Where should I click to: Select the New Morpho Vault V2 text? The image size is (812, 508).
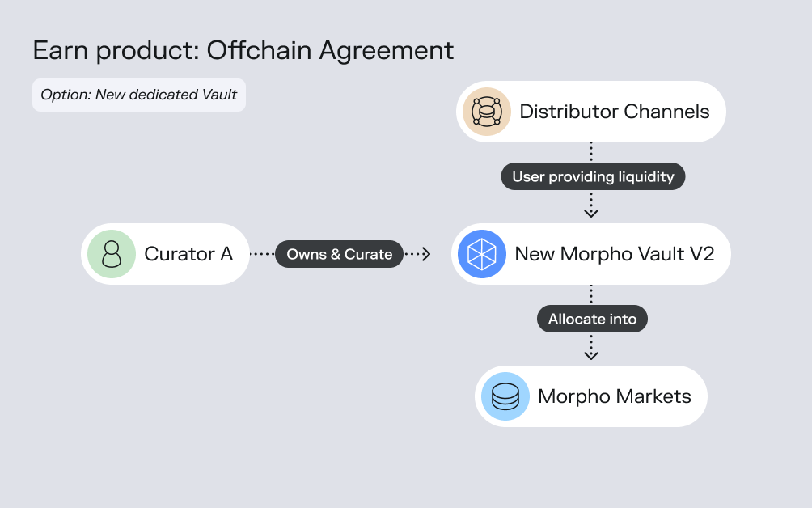614,254
